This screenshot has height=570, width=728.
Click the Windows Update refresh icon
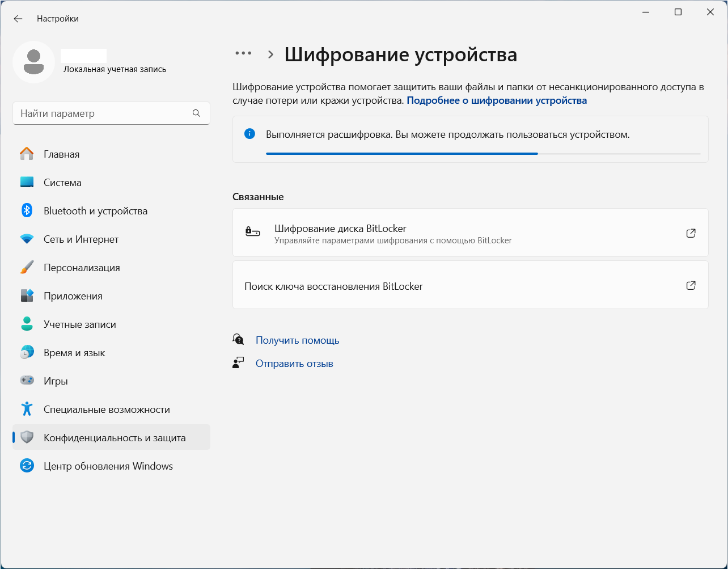tap(27, 466)
